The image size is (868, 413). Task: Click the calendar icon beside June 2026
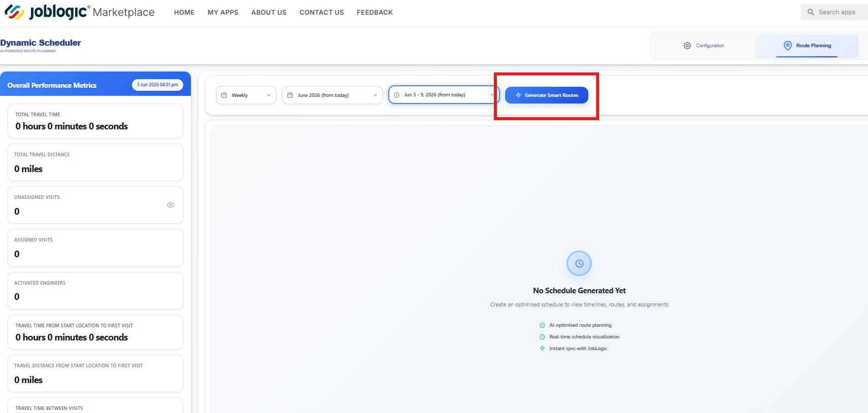(x=290, y=95)
